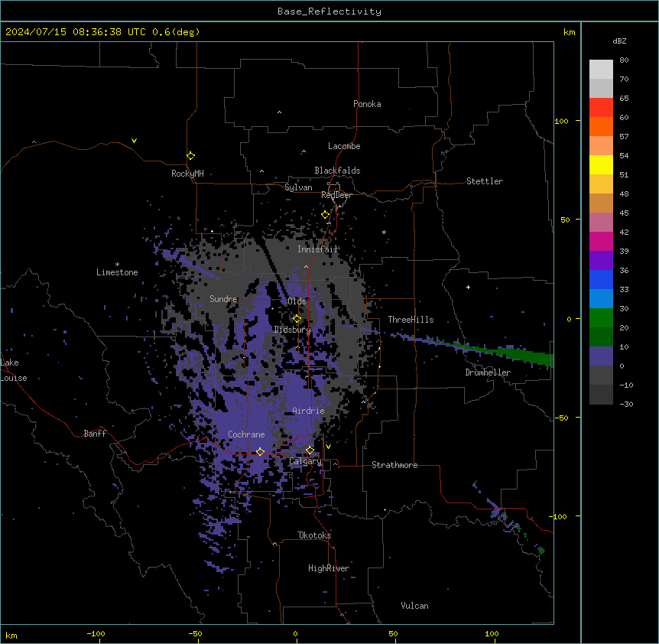Select the yellow marker between Olds and Didsbury
Viewport: 659px width, 644px height.
pos(297,319)
